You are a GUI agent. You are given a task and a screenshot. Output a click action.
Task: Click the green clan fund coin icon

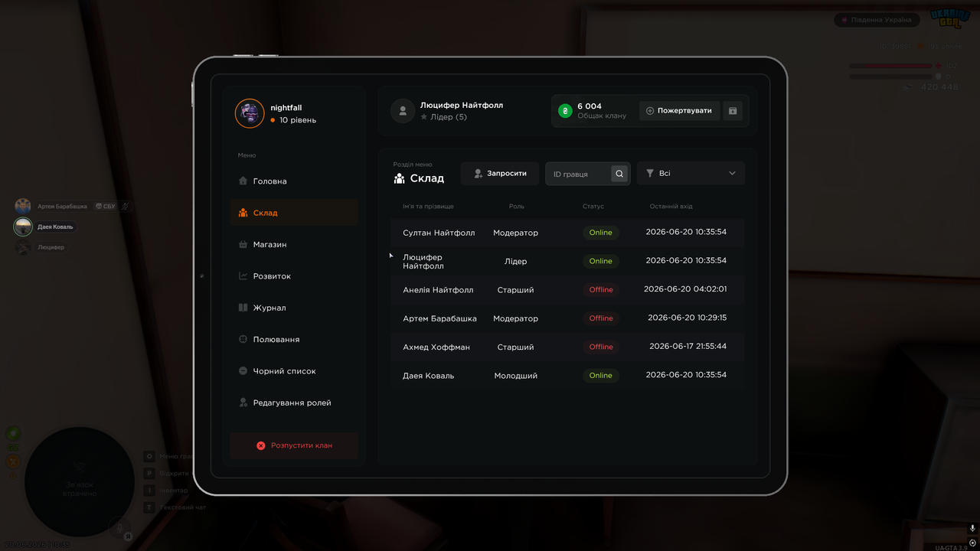pos(565,111)
